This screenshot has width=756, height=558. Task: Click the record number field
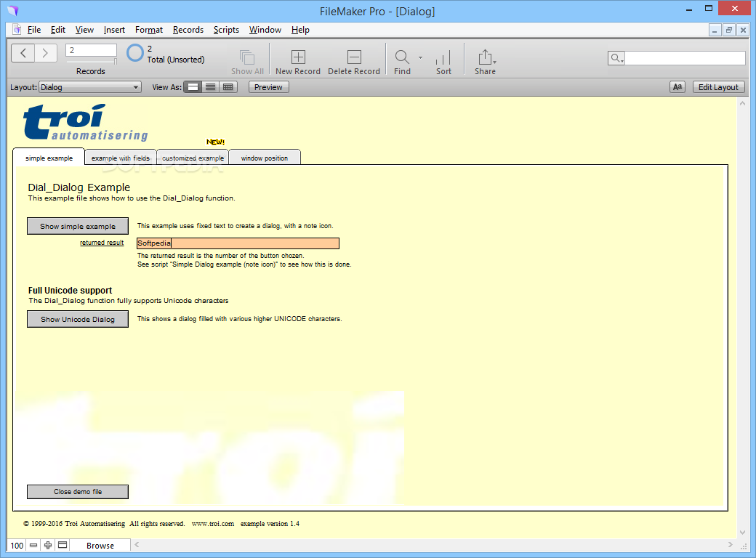pyautogui.click(x=91, y=50)
